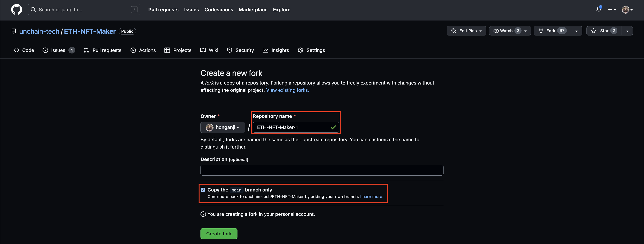Click the Actions tab play icon
Screen dimensions: 644x244
click(133, 50)
